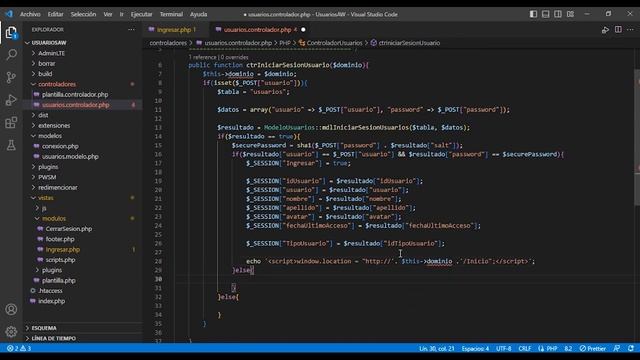
Task: Click the Lín. 30, col. 21 status item
Action: click(436, 349)
